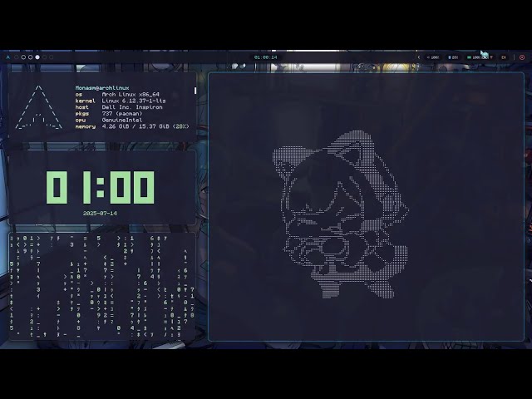Open the red power menu icon
The image size is (532, 399).
[x=522, y=57]
